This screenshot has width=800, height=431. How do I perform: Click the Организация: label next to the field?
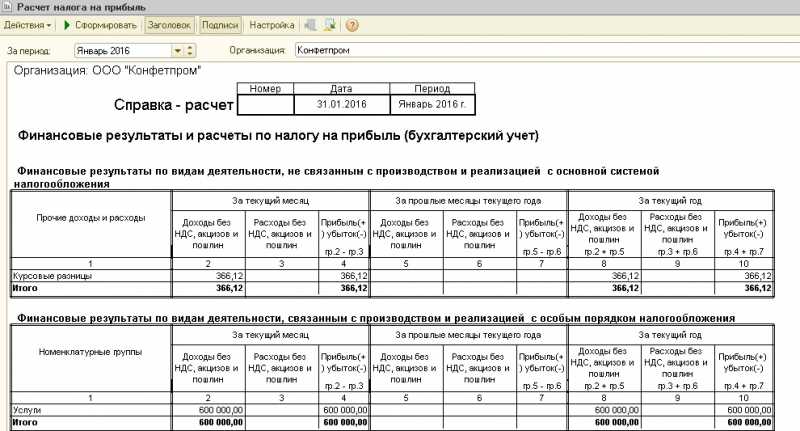[x=257, y=50]
